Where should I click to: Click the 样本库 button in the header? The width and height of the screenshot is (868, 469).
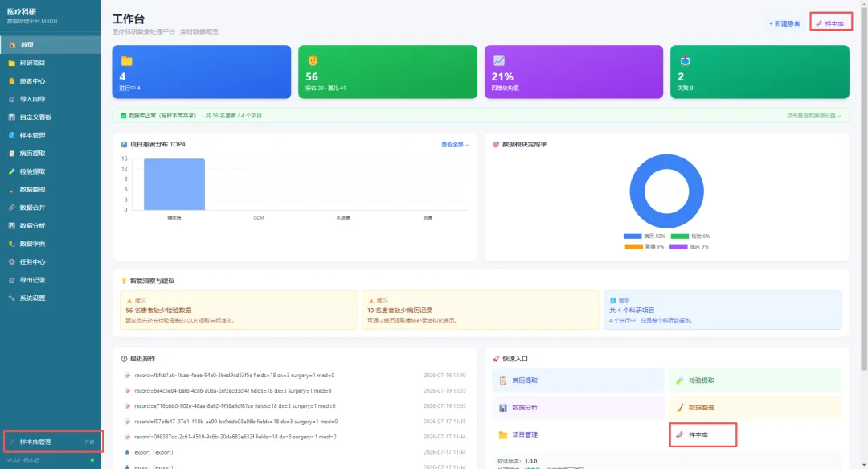click(830, 23)
